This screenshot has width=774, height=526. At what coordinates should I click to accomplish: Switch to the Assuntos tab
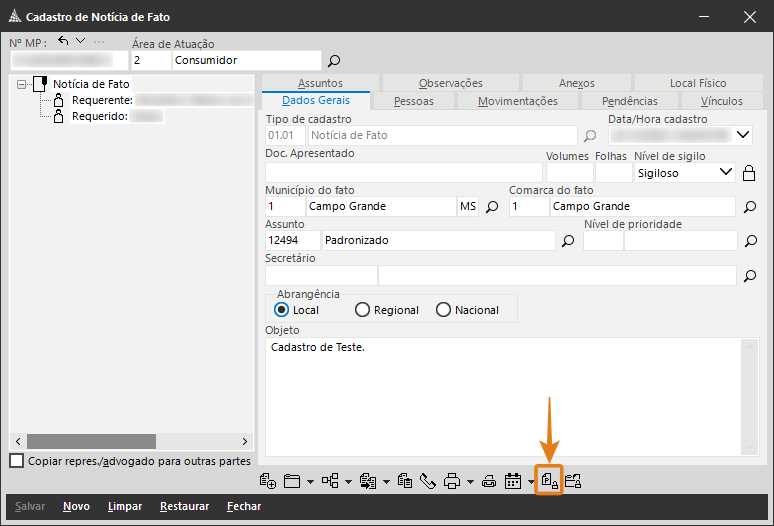pos(320,83)
